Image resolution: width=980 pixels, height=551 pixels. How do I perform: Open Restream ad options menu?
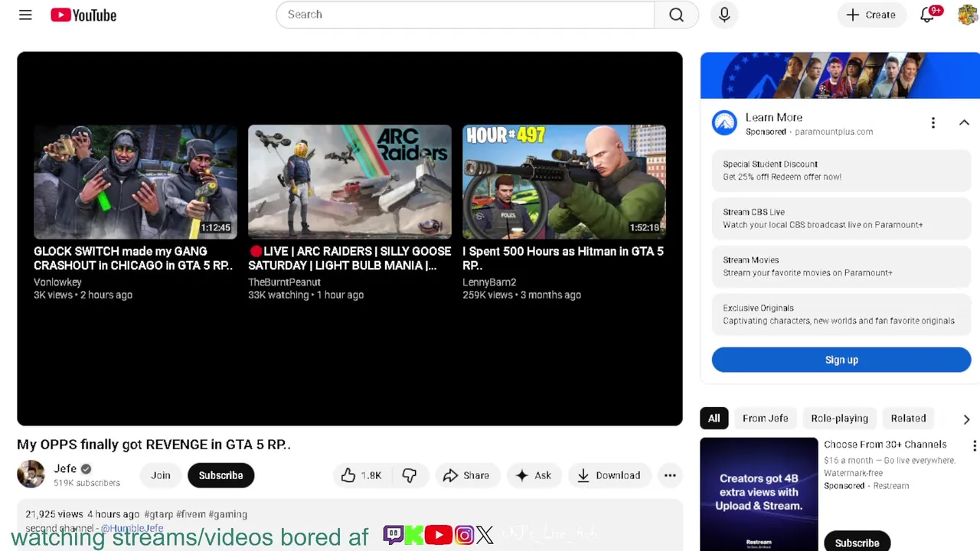[x=974, y=445]
